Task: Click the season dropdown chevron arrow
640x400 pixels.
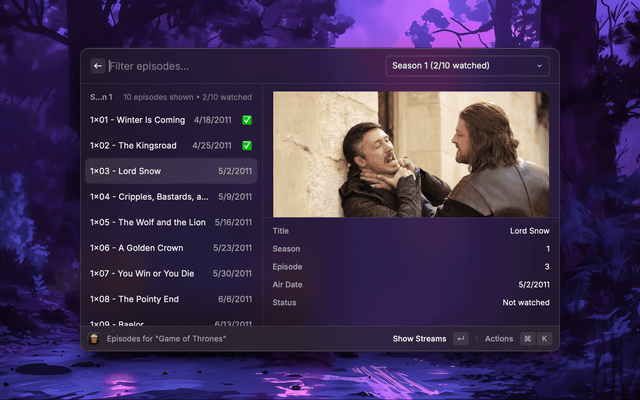Action: (539, 66)
